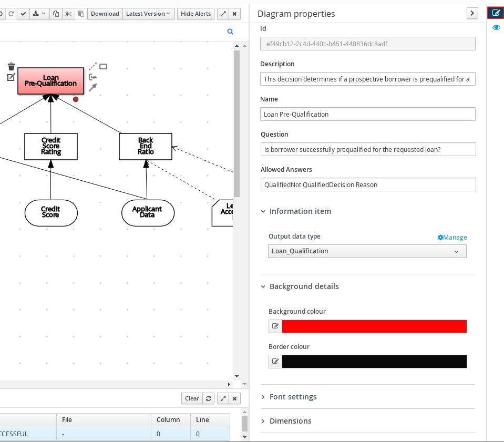Image resolution: width=504 pixels, height=442 pixels.
Task: Expand the Dimensions section
Action: tap(290, 421)
